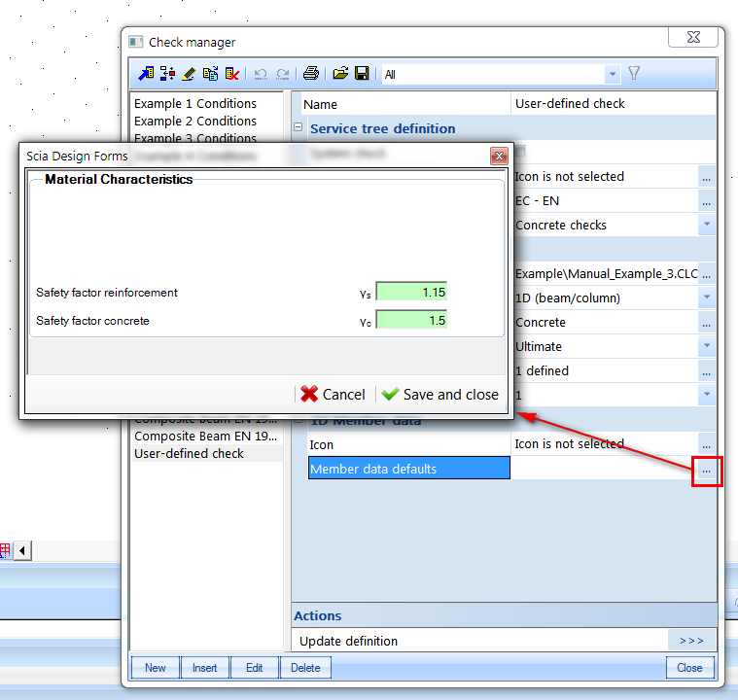Click the Name field User-defined check
738x700 pixels.
[x=613, y=104]
